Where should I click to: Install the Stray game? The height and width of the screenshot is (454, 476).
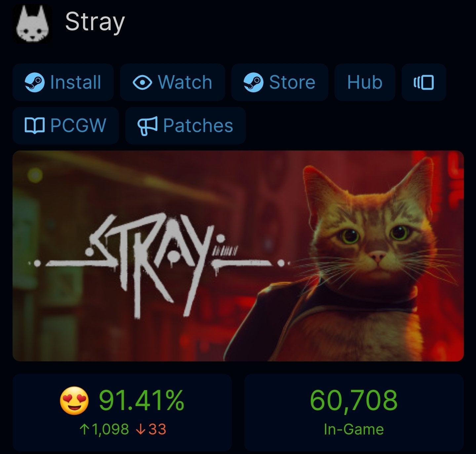[x=63, y=82]
